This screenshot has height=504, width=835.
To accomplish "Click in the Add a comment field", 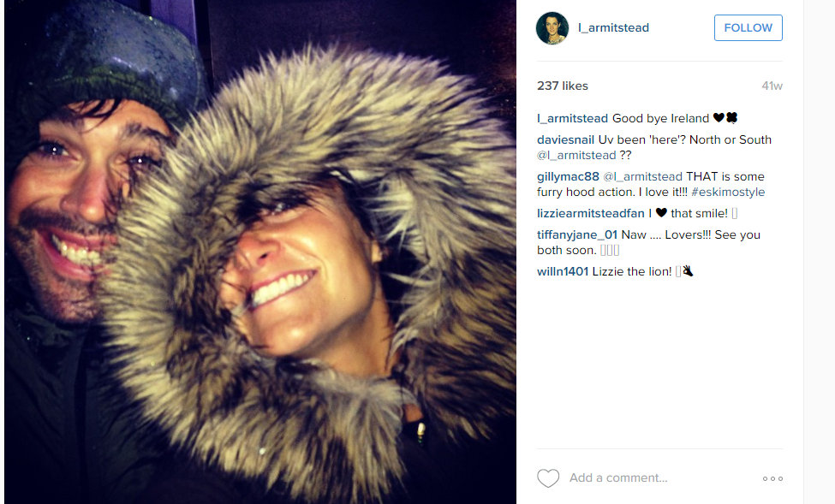I will pyautogui.click(x=660, y=478).
